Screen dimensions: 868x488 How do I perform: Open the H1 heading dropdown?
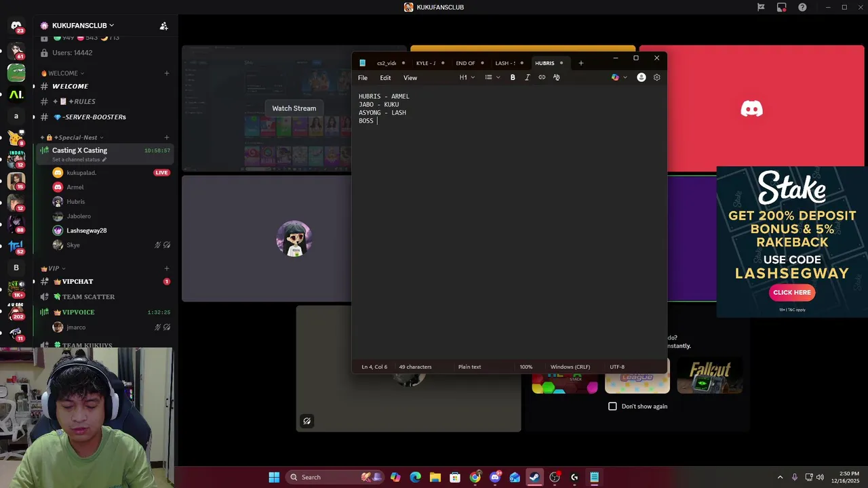coord(467,77)
